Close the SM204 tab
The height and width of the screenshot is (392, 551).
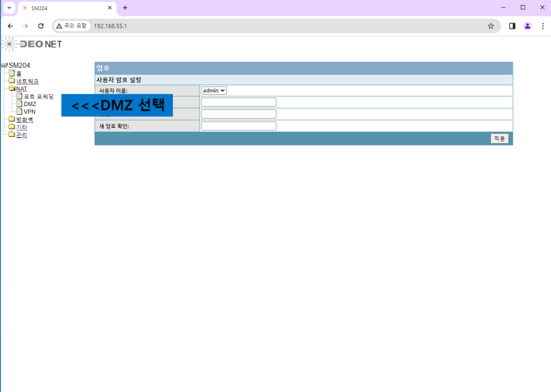click(110, 8)
